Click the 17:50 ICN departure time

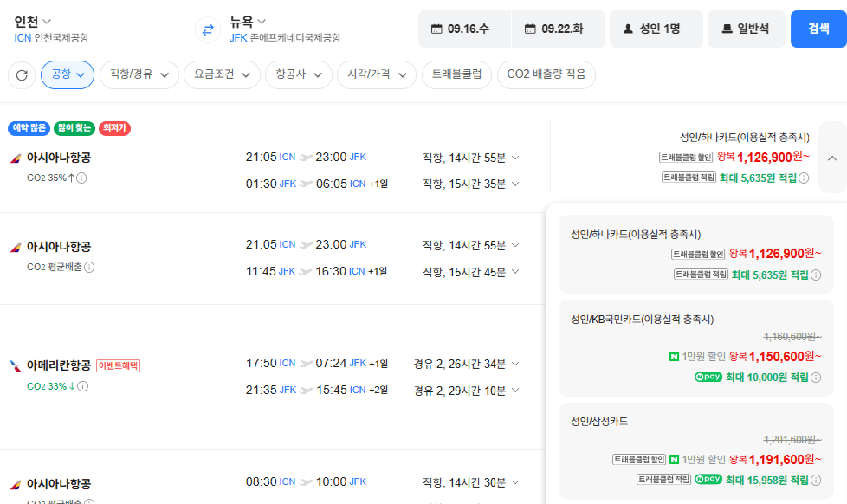pyautogui.click(x=270, y=364)
